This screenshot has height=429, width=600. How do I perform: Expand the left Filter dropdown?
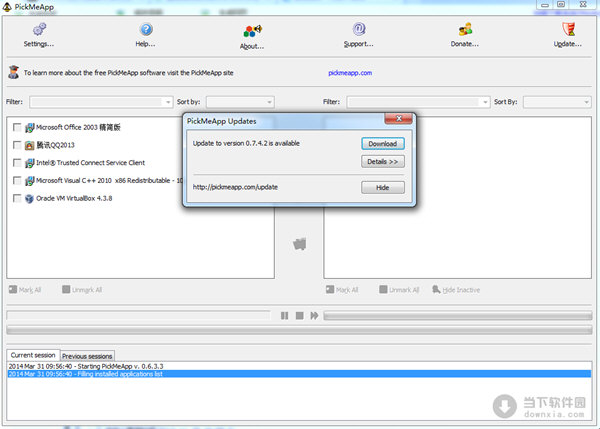[x=167, y=102]
